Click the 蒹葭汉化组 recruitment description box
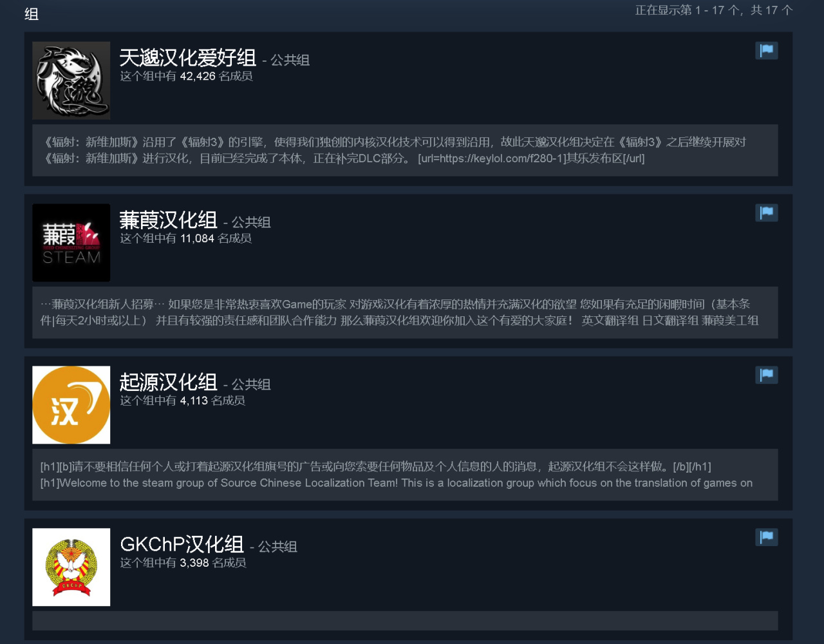This screenshot has height=644, width=824. point(405,312)
